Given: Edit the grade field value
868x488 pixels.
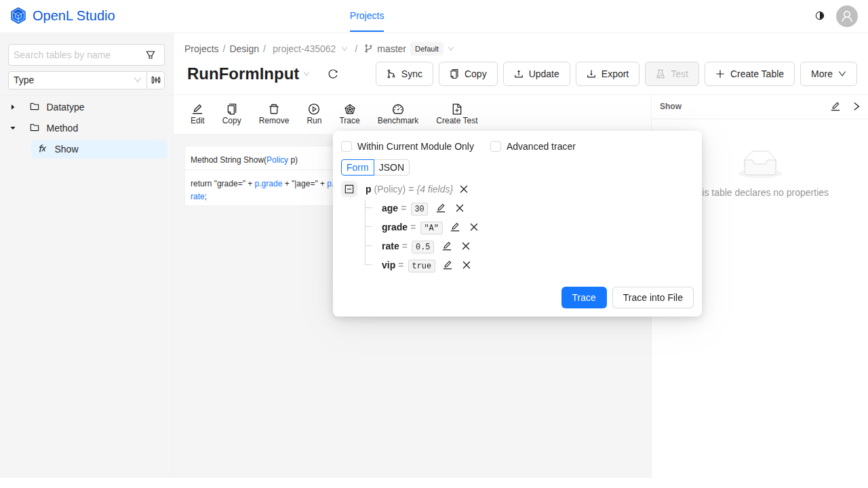Looking at the screenshot, I should point(455,227).
